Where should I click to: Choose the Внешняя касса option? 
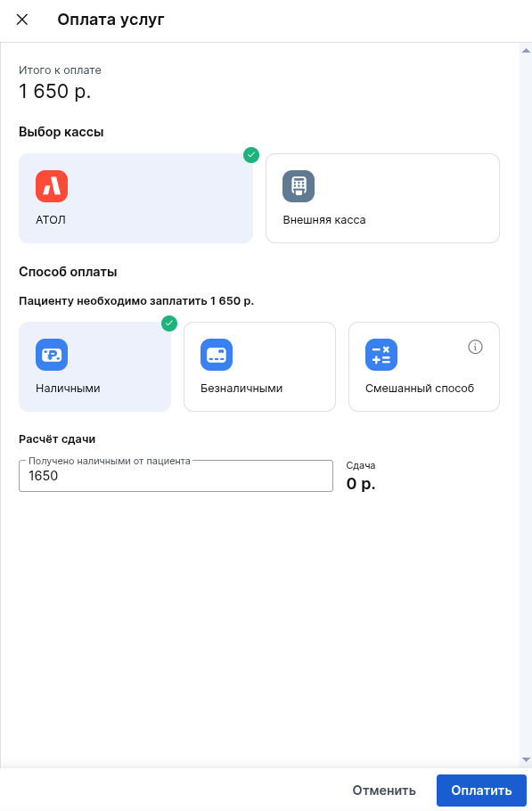[382, 198]
